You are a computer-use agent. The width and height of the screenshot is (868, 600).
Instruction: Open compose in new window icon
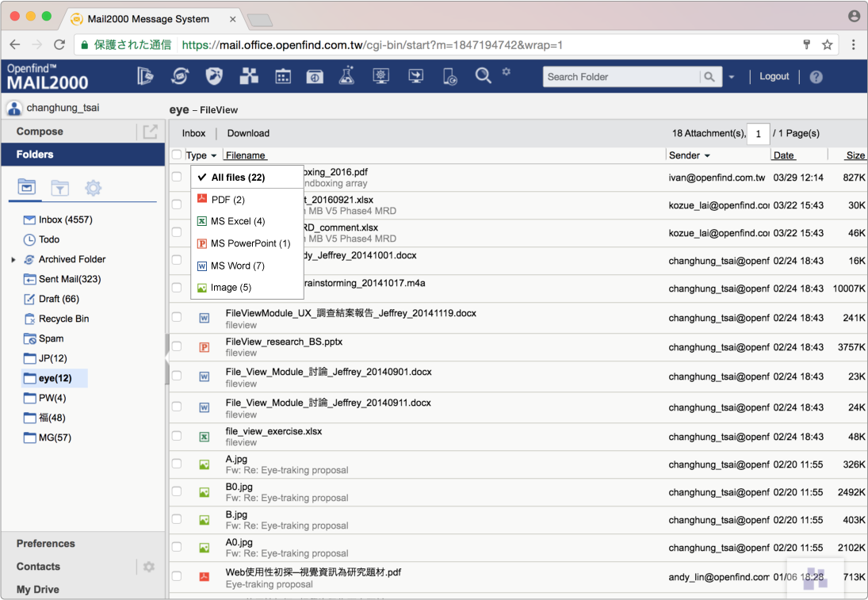[150, 132]
